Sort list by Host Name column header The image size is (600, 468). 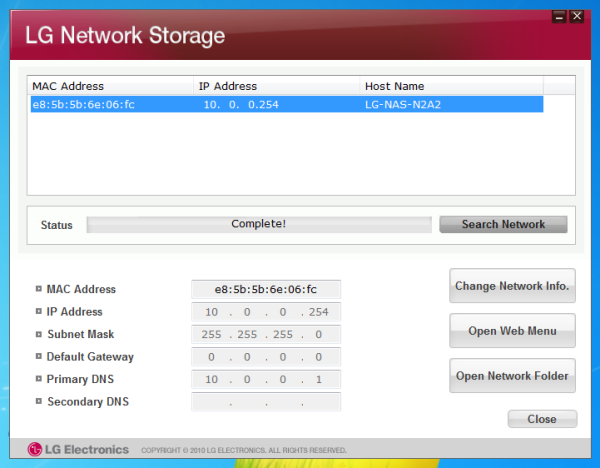coord(452,86)
